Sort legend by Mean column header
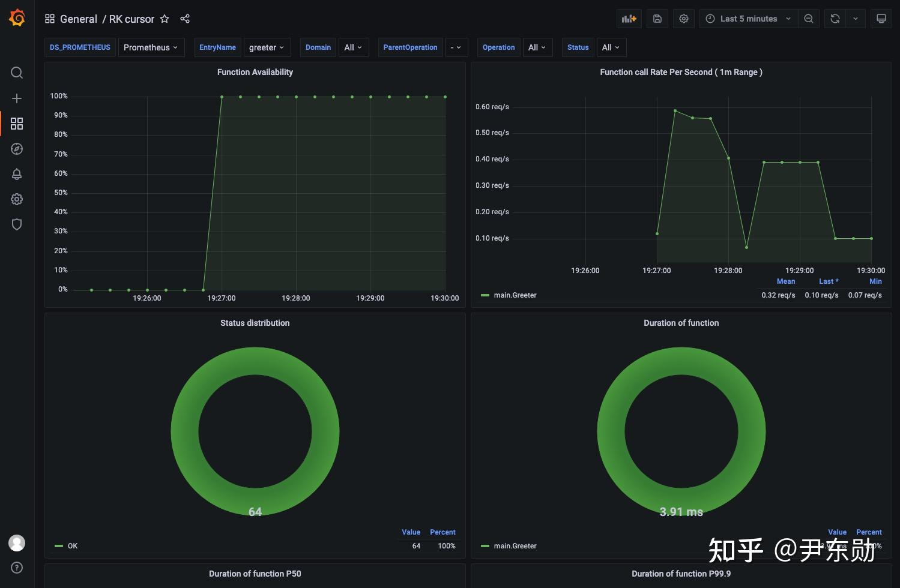The height and width of the screenshot is (588, 900). 786,281
